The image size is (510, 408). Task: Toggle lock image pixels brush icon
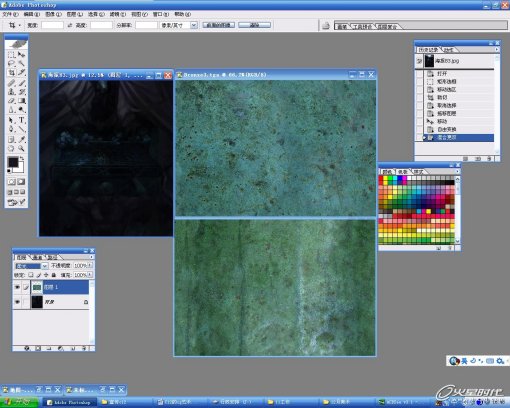39,275
